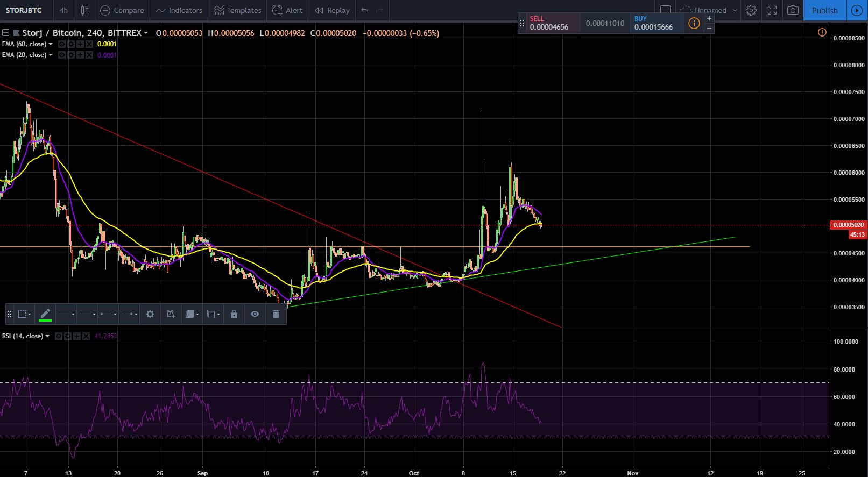Image resolution: width=868 pixels, height=477 pixels.
Task: Remove the EMA (20, close) indicator
Action: coord(89,55)
